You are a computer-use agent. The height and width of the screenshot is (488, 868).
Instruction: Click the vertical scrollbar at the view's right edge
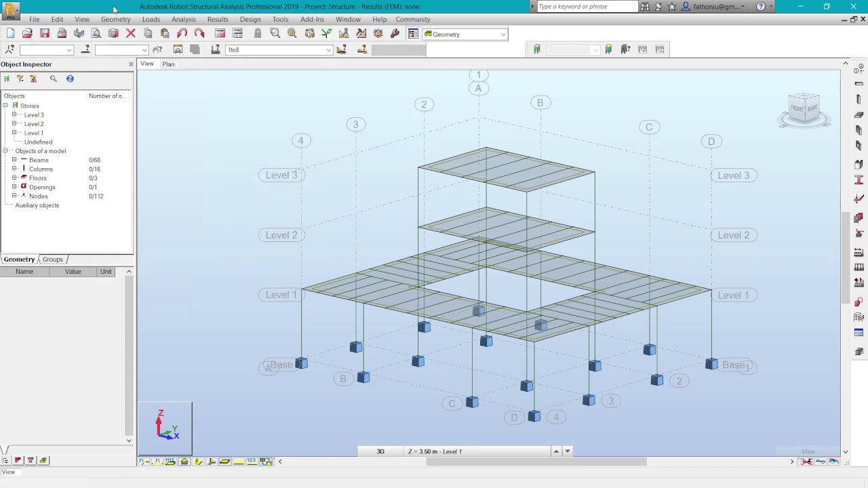[x=845, y=258]
